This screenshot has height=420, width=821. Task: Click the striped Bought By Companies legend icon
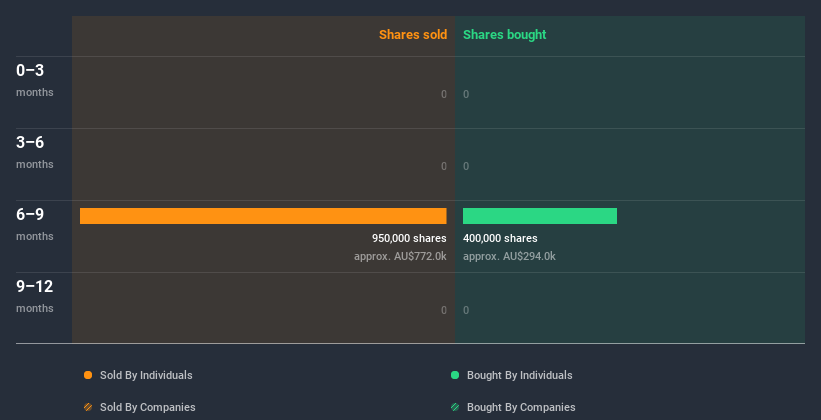click(455, 407)
